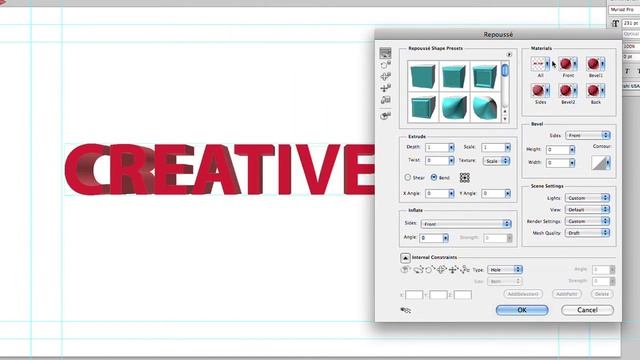Click the Repoussé dialog title bar

pyautogui.click(x=498, y=35)
